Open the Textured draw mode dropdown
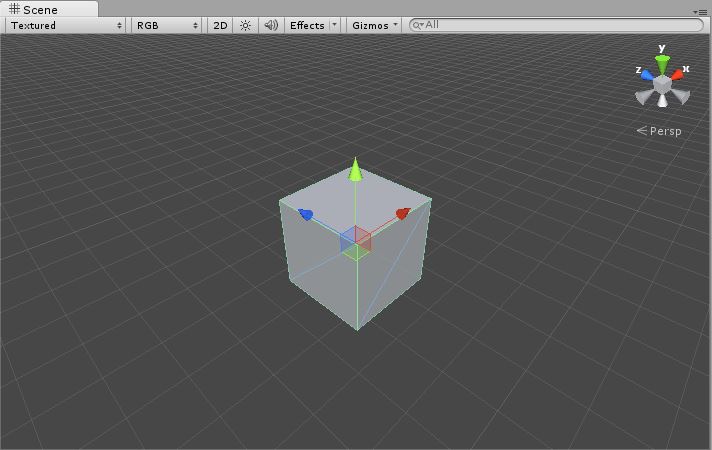Image resolution: width=712 pixels, height=450 pixels. point(66,25)
